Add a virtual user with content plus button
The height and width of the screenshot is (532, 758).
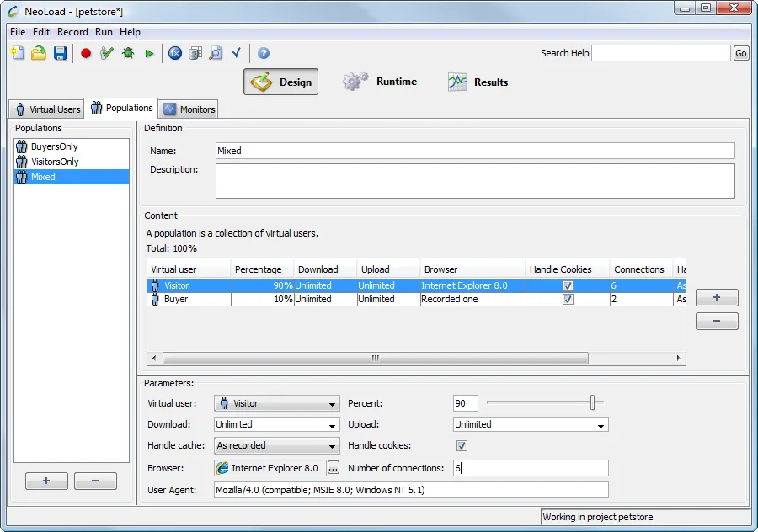(x=717, y=298)
